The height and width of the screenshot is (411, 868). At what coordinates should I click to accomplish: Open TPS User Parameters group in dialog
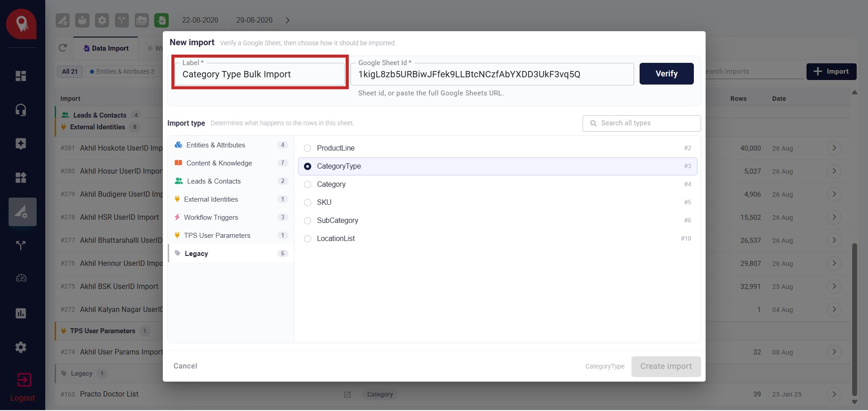tap(231, 236)
